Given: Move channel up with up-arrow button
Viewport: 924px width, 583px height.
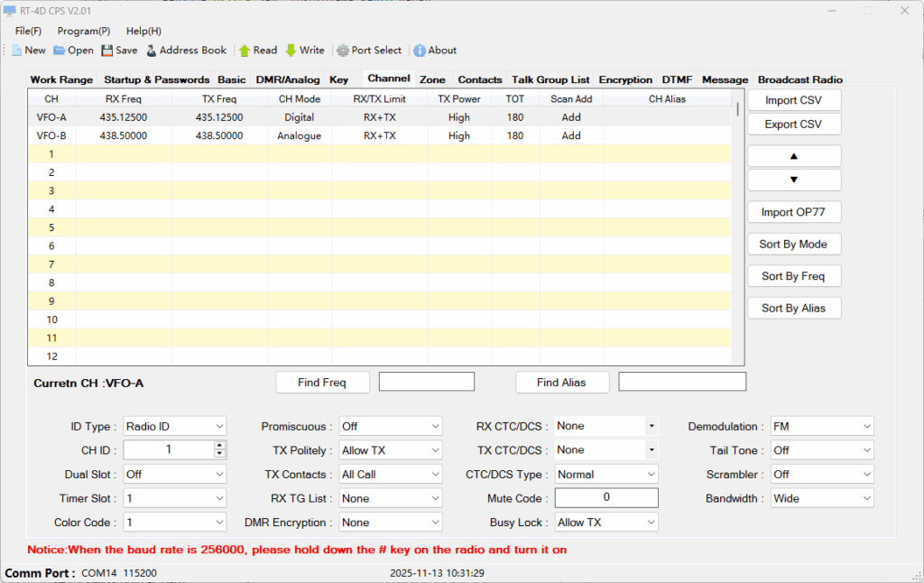Looking at the screenshot, I should click(x=794, y=156).
